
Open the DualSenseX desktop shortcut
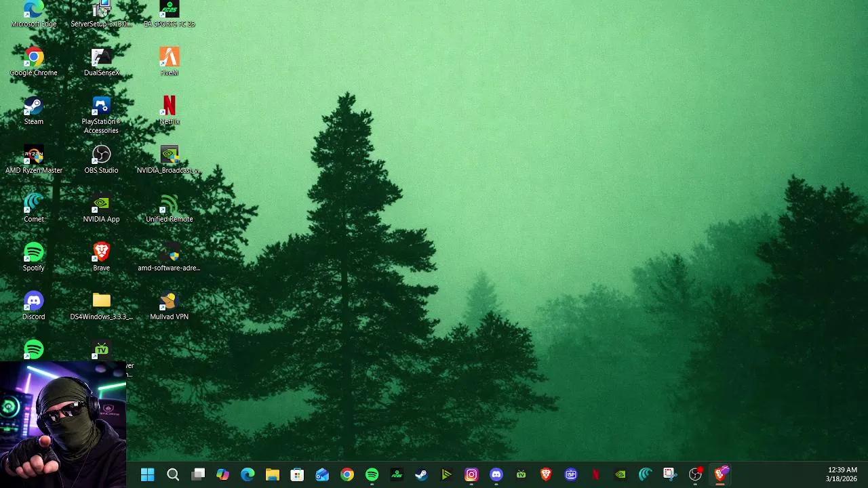coord(102,62)
